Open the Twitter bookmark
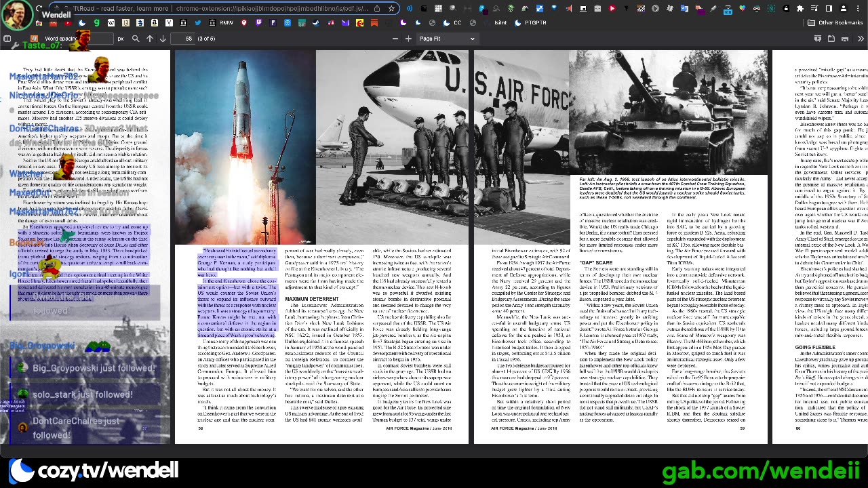This screenshot has height=488, width=868. [198, 23]
